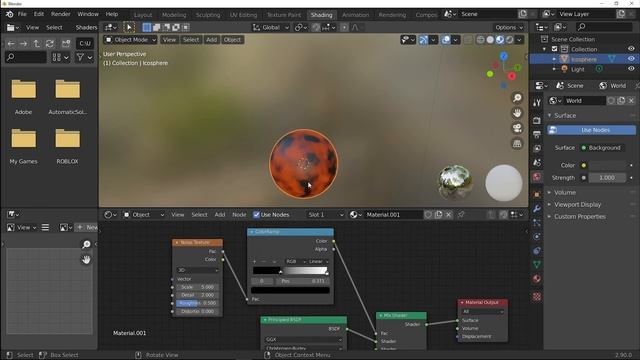The height and width of the screenshot is (360, 640).
Task: Click the New image button in image editor
Action: pos(87,227)
